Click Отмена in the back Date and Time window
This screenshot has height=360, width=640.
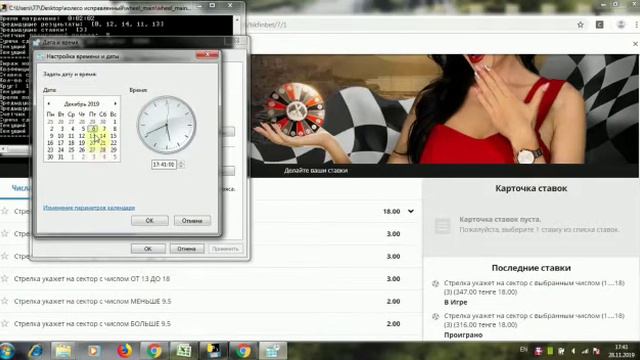tap(187, 249)
